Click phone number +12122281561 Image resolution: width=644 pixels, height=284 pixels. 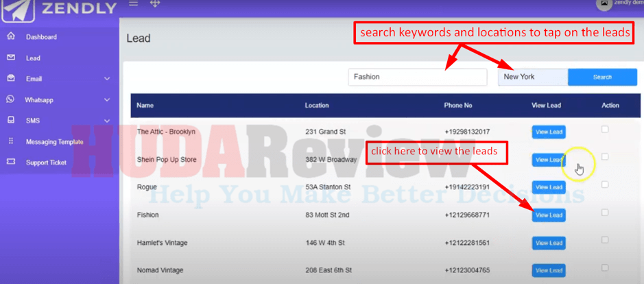tap(467, 243)
